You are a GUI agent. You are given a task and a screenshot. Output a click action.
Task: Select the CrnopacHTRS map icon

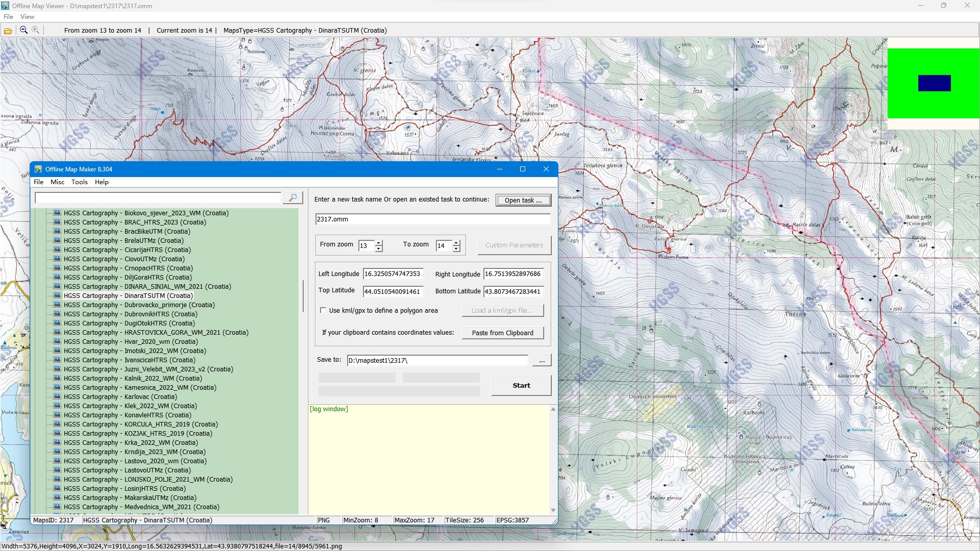tap(57, 268)
